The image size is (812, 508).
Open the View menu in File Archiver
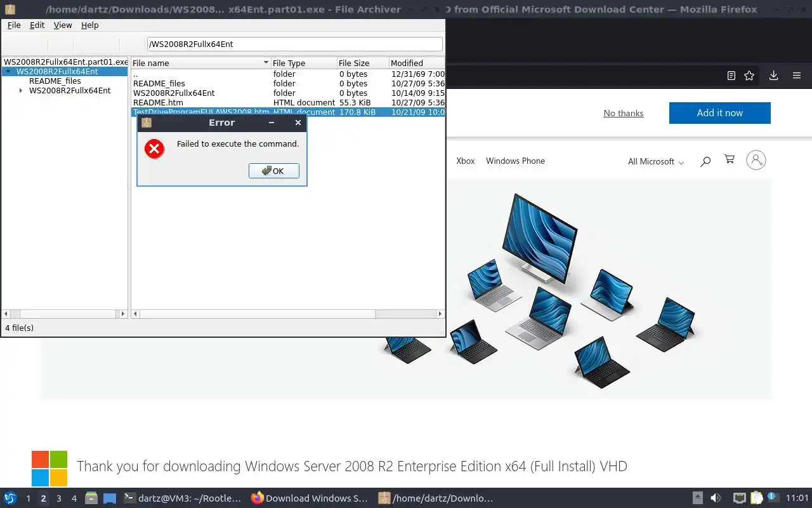click(63, 25)
